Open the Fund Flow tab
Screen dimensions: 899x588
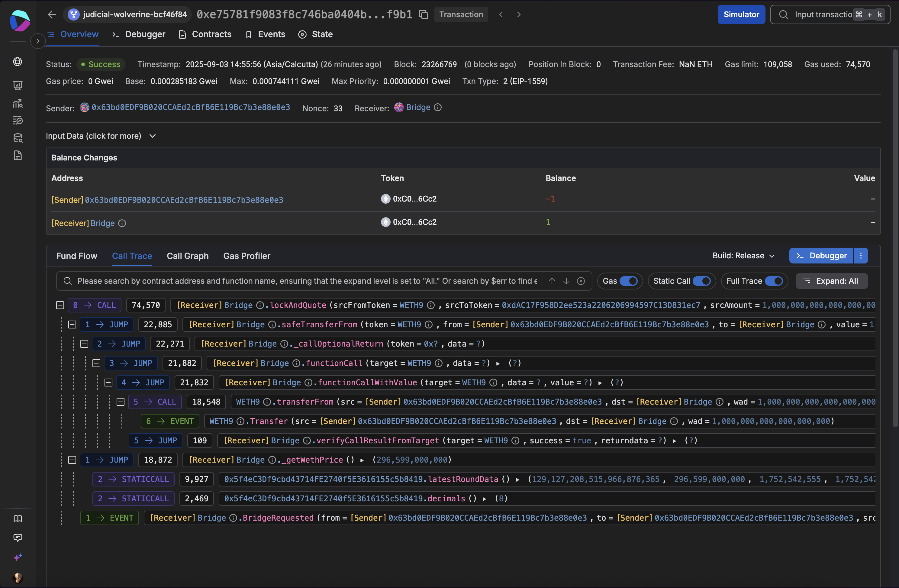(77, 256)
